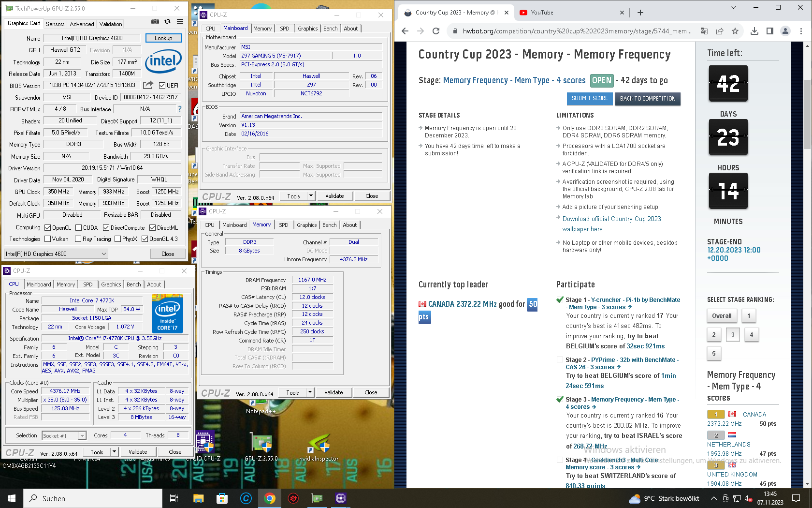Toggle the DirectML checkbox
The image size is (812, 508).
(x=152, y=228)
